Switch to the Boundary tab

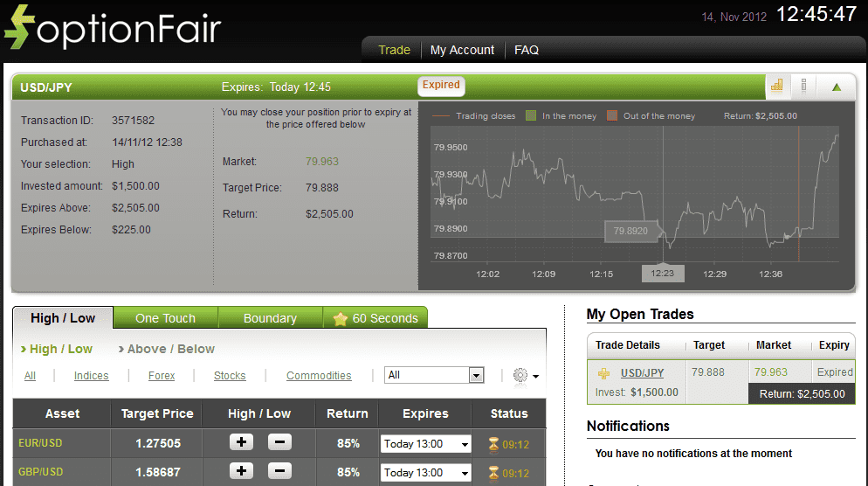point(270,318)
